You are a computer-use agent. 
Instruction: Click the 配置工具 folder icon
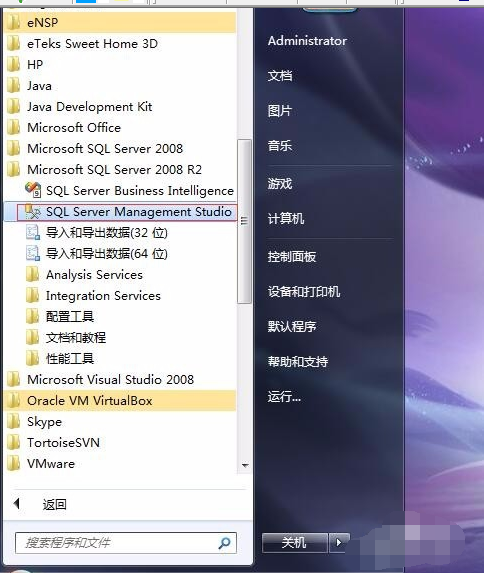pos(33,316)
